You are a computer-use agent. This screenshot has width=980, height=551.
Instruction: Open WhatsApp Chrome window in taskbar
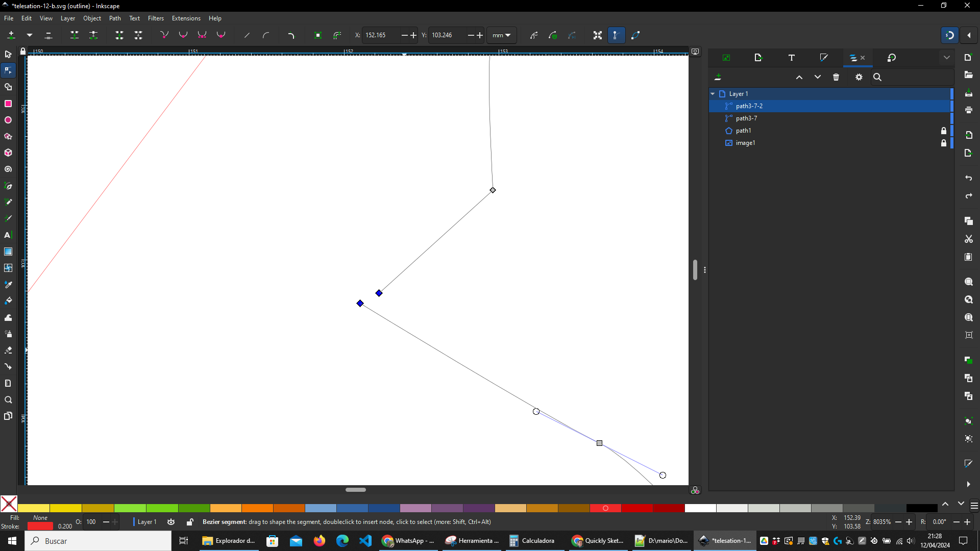409,541
